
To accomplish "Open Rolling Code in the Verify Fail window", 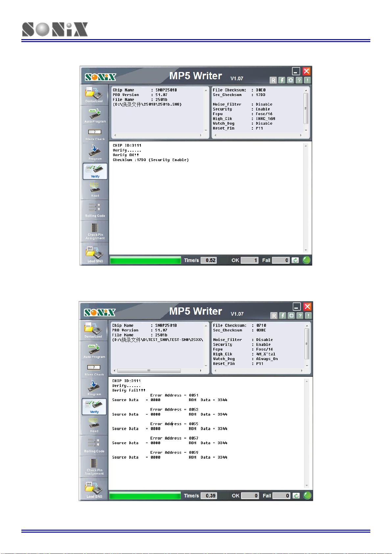I will tap(94, 445).
